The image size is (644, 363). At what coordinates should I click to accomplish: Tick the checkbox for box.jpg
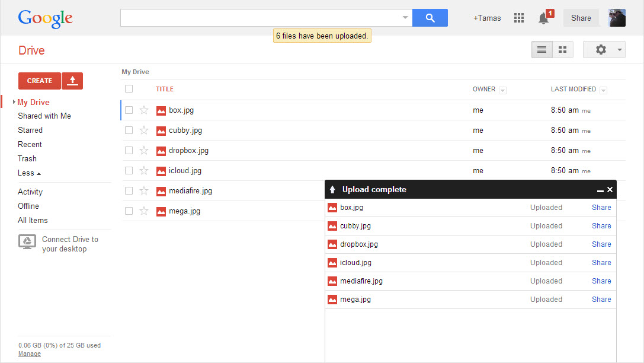(129, 110)
